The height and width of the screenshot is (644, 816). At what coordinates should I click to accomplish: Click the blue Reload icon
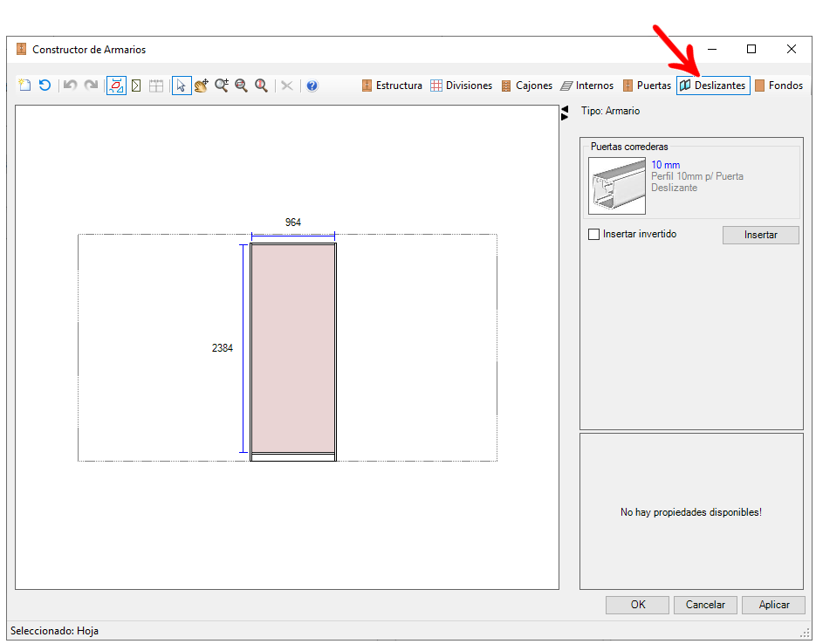pos(45,86)
